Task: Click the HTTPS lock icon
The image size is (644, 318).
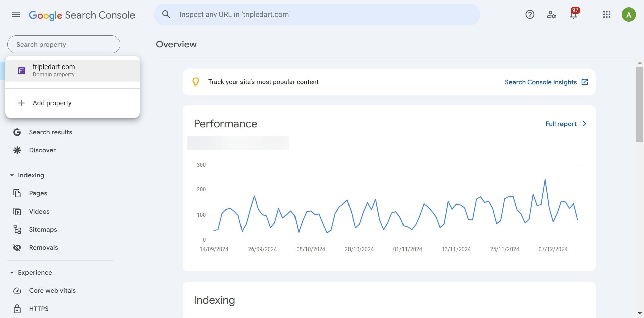Action: click(17, 309)
